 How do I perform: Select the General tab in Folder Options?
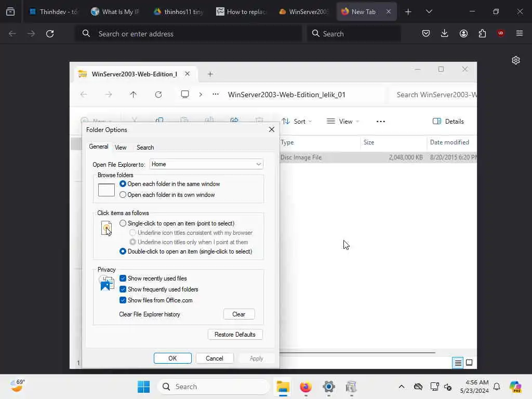[98, 147]
